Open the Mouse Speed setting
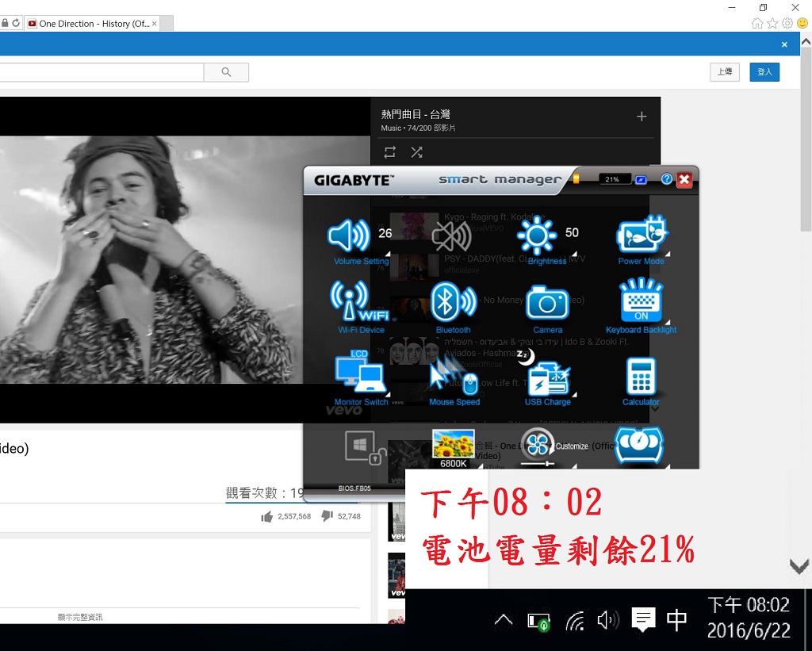 pyautogui.click(x=454, y=376)
